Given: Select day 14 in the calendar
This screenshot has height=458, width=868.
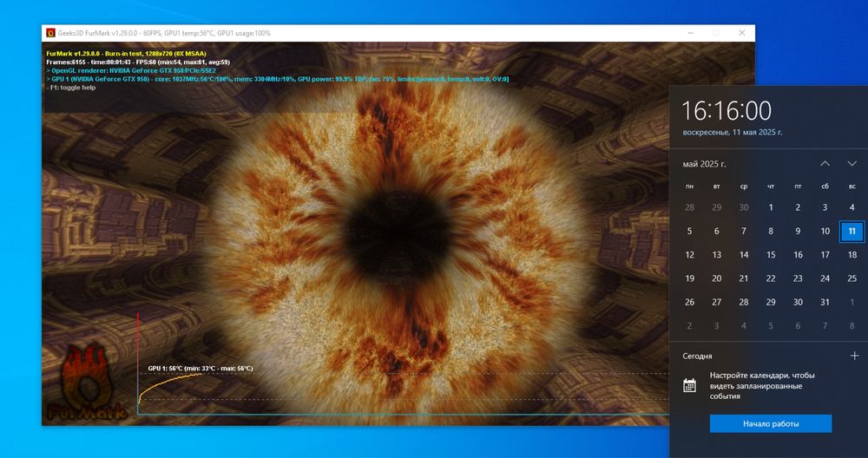Looking at the screenshot, I should pyautogui.click(x=744, y=255).
